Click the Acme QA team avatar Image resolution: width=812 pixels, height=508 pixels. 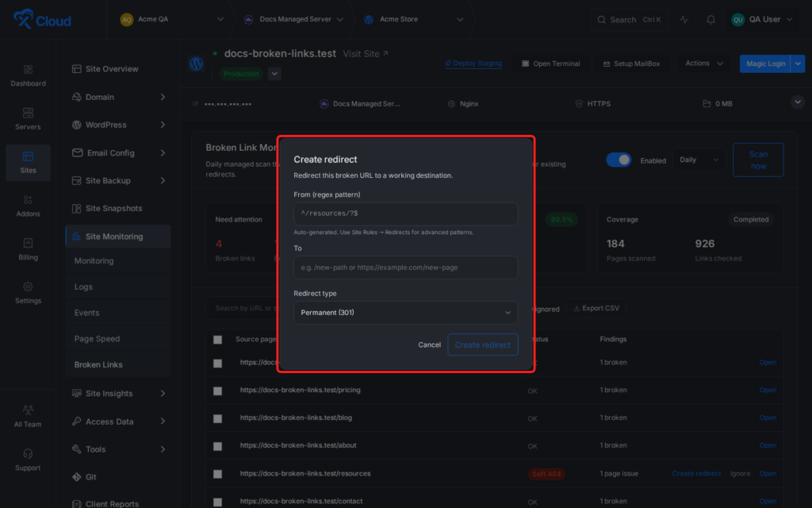(x=126, y=20)
